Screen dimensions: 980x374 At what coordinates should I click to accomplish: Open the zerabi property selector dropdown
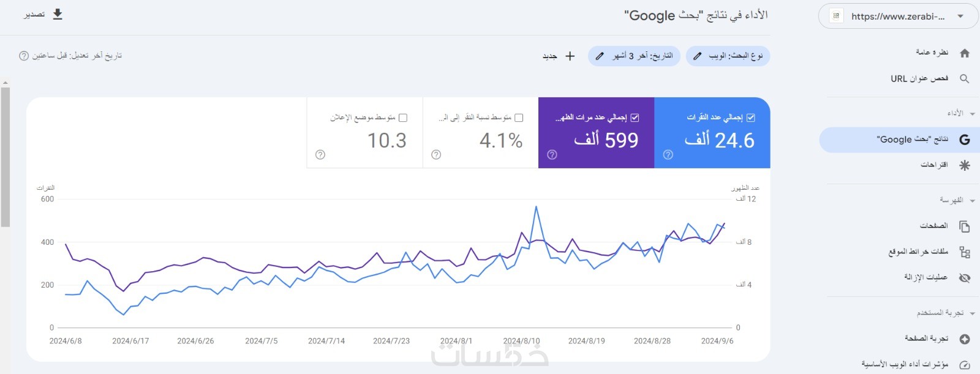(960, 17)
